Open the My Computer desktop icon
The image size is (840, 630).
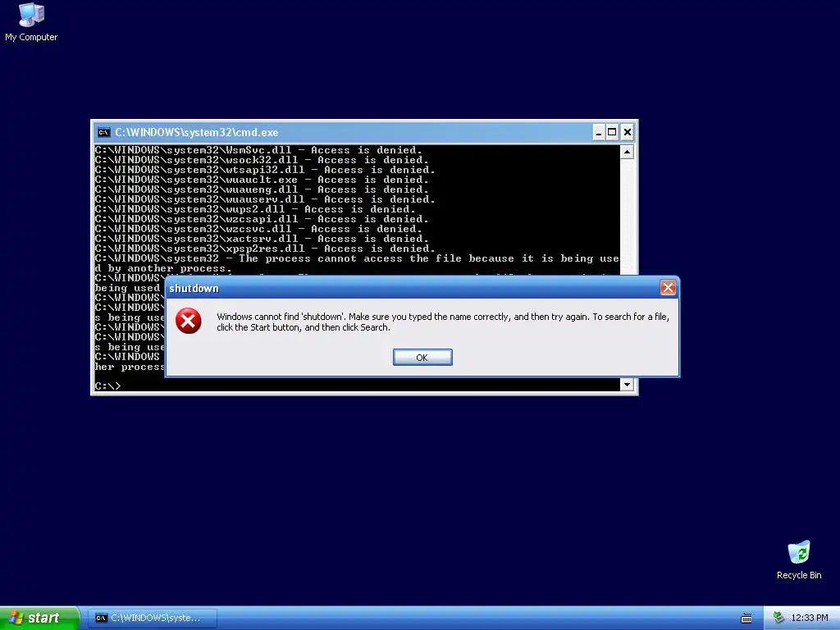[31, 22]
